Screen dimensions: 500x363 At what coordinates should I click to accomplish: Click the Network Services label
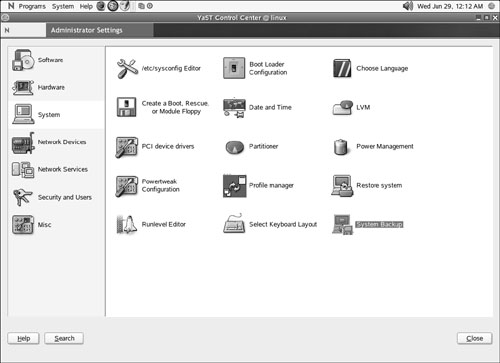63,169
